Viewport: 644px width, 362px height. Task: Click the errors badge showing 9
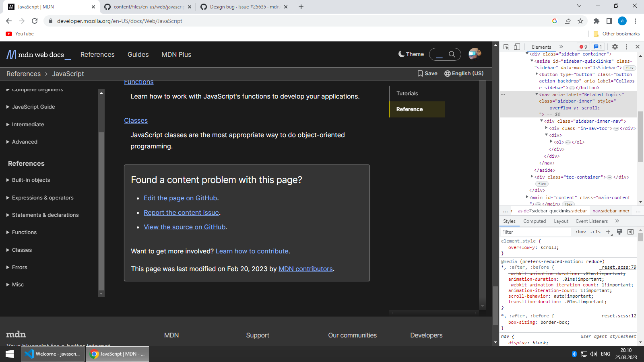point(583,47)
